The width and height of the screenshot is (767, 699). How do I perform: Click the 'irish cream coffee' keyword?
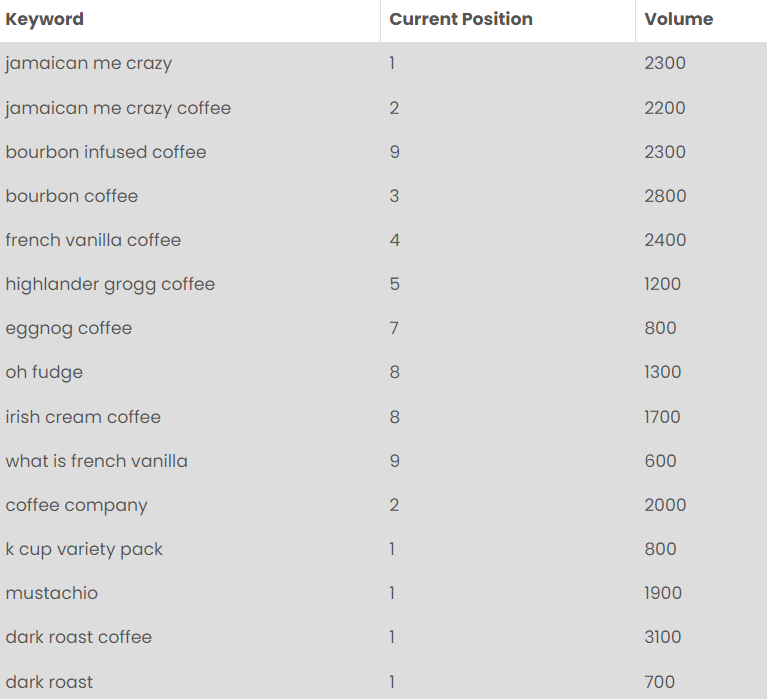[83, 417]
